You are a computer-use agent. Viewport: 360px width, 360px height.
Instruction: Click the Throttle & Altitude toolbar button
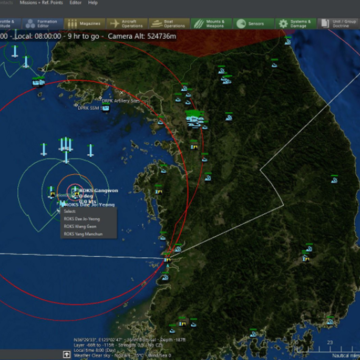click(10, 24)
